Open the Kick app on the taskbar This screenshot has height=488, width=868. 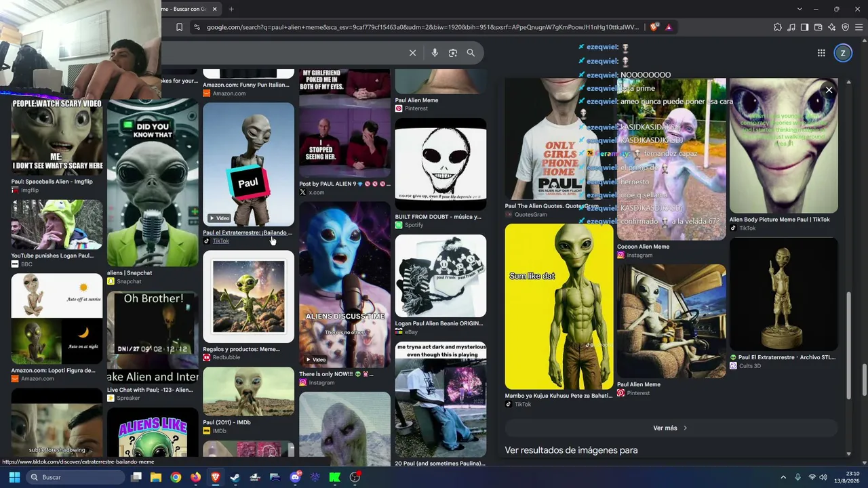tap(334, 477)
